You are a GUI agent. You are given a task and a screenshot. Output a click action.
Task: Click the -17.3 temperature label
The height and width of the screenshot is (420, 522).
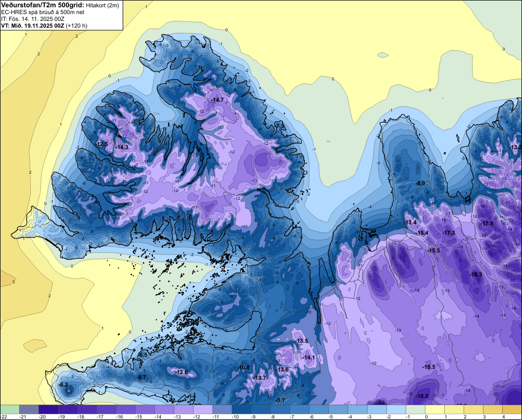(448, 233)
